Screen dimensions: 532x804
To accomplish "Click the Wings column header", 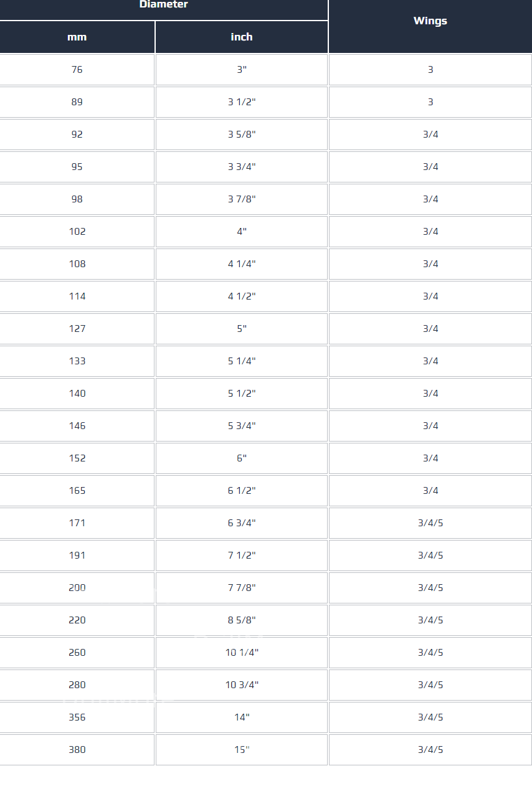I will coord(430,21).
